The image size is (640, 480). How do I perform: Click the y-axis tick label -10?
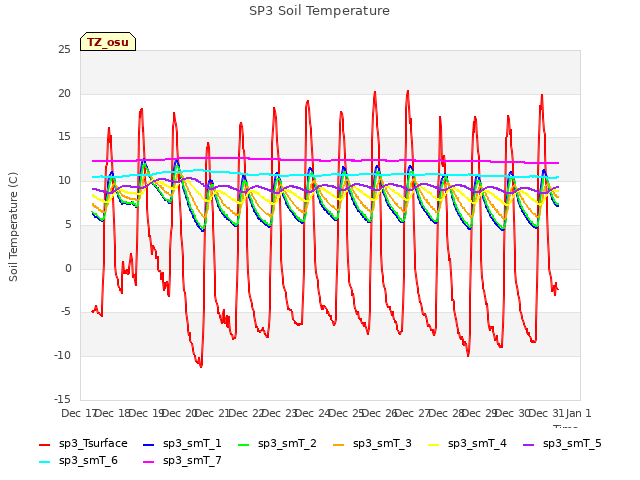[62, 356]
